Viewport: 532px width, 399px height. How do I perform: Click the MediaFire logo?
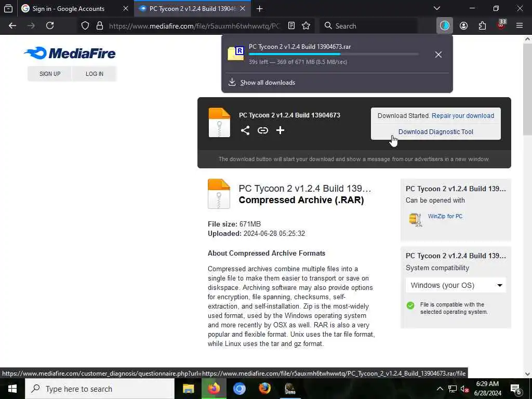pos(70,54)
